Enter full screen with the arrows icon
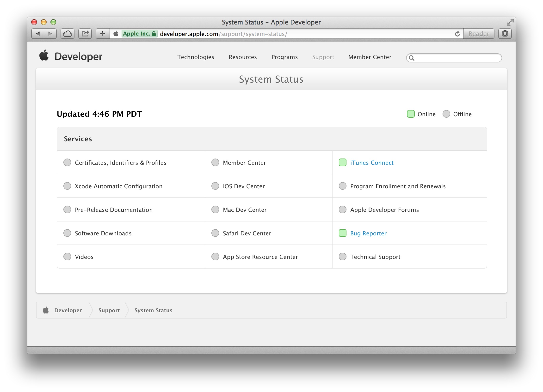The width and height of the screenshot is (543, 392). (510, 22)
